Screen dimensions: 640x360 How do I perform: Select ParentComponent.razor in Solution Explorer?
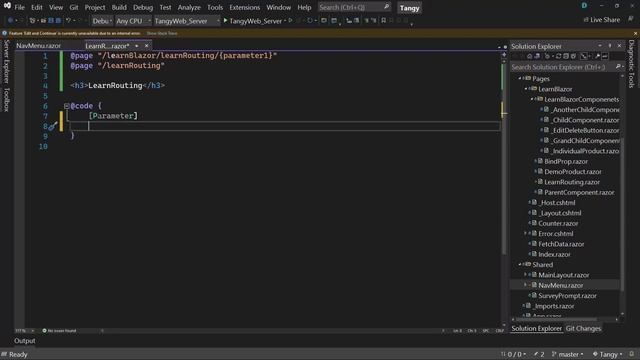click(579, 192)
